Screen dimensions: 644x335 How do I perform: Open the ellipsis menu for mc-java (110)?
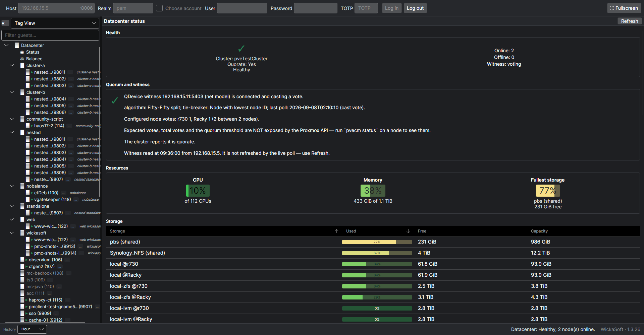(59, 287)
